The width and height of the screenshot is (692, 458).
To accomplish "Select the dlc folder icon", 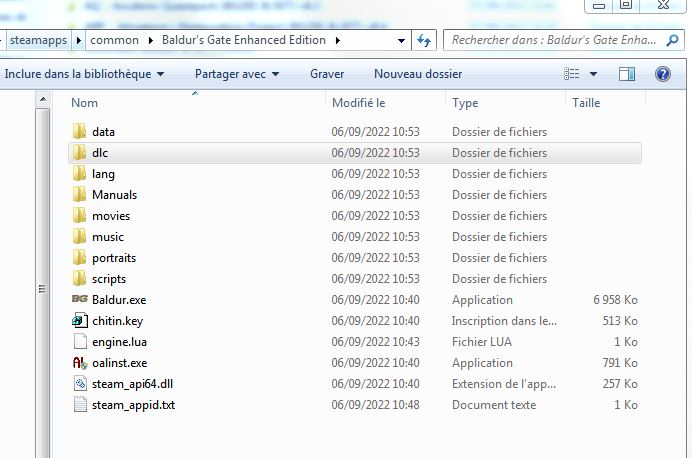I will pyautogui.click(x=79, y=153).
